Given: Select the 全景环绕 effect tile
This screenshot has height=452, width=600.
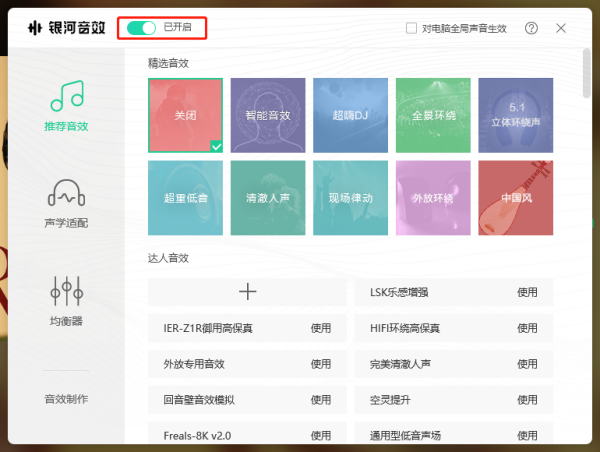Looking at the screenshot, I should click(x=433, y=115).
